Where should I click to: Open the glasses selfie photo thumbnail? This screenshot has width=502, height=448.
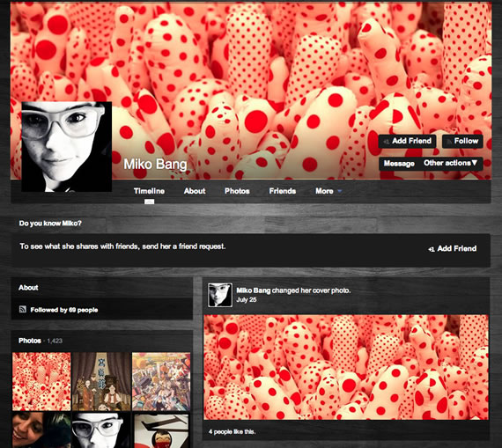pyautogui.click(x=101, y=430)
